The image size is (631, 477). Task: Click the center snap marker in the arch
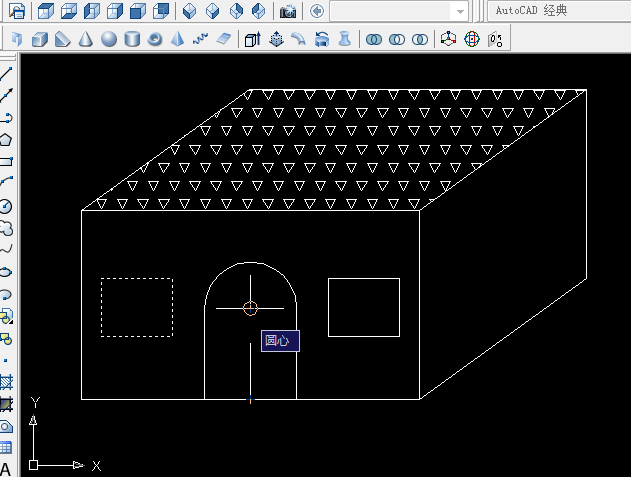(250, 308)
